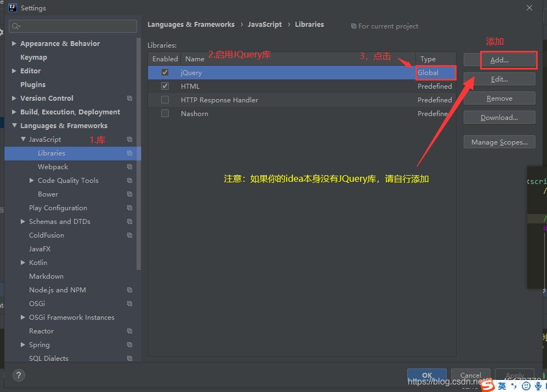Click the project-scope icon next to Schemas and DTDs

pyautogui.click(x=129, y=222)
